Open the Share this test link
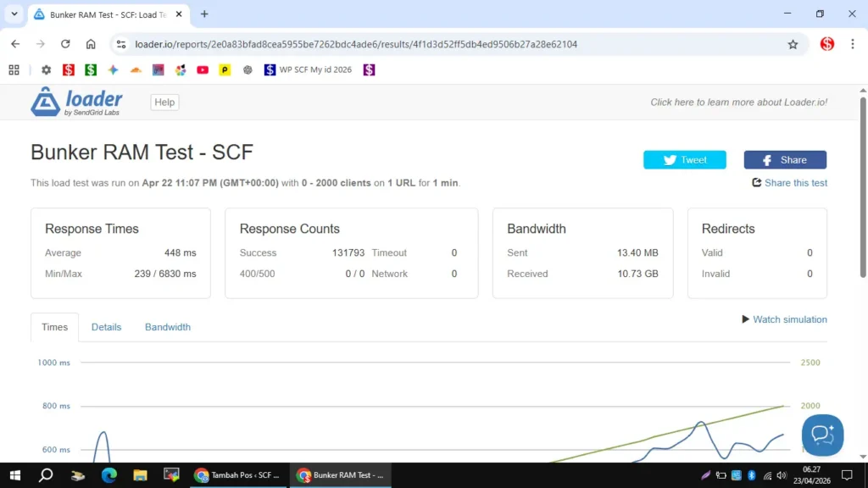Screen dimensions: 868x488 (795, 183)
